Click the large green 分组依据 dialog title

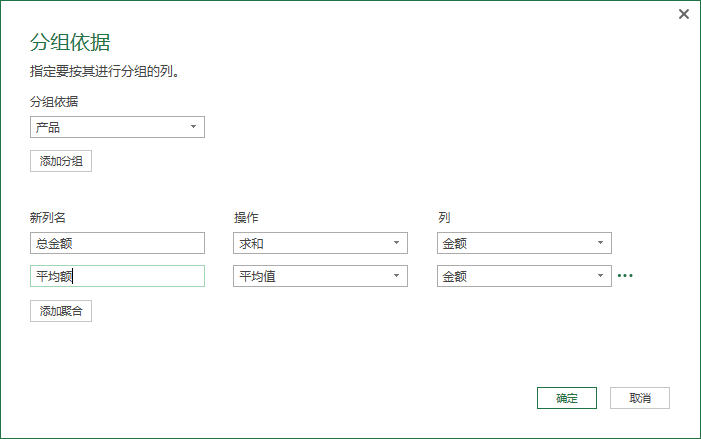(x=70, y=42)
